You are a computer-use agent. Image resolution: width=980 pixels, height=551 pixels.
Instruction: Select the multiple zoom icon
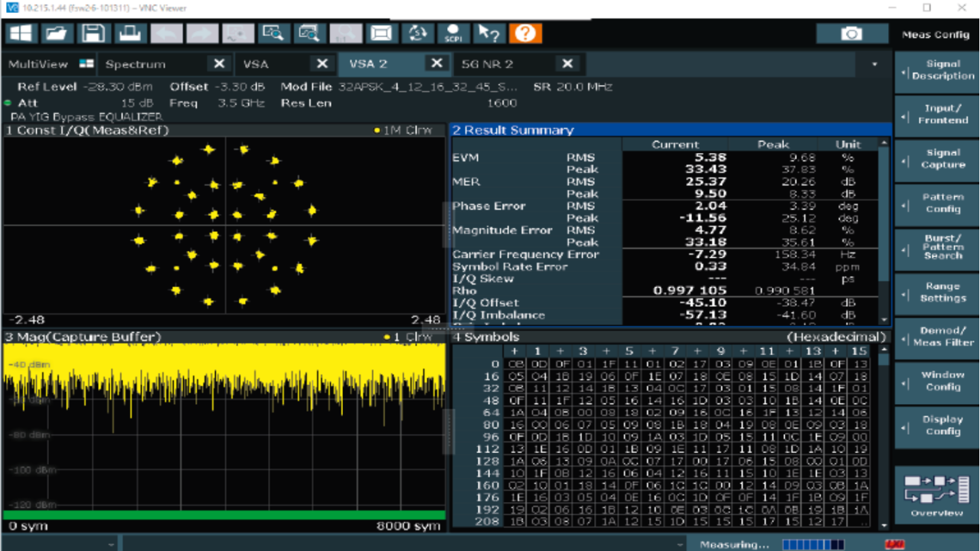click(x=309, y=33)
